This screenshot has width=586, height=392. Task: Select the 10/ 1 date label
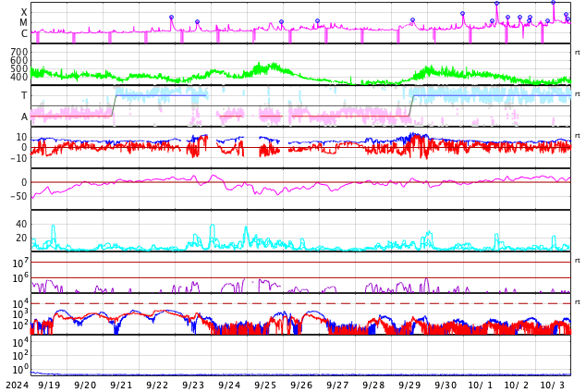[x=481, y=385]
